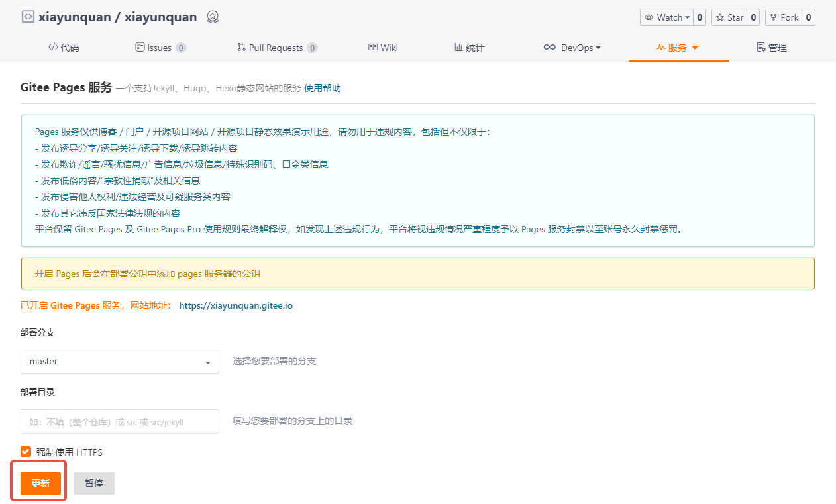Expand the 服务 services dropdown
The image size is (836, 504).
point(678,48)
